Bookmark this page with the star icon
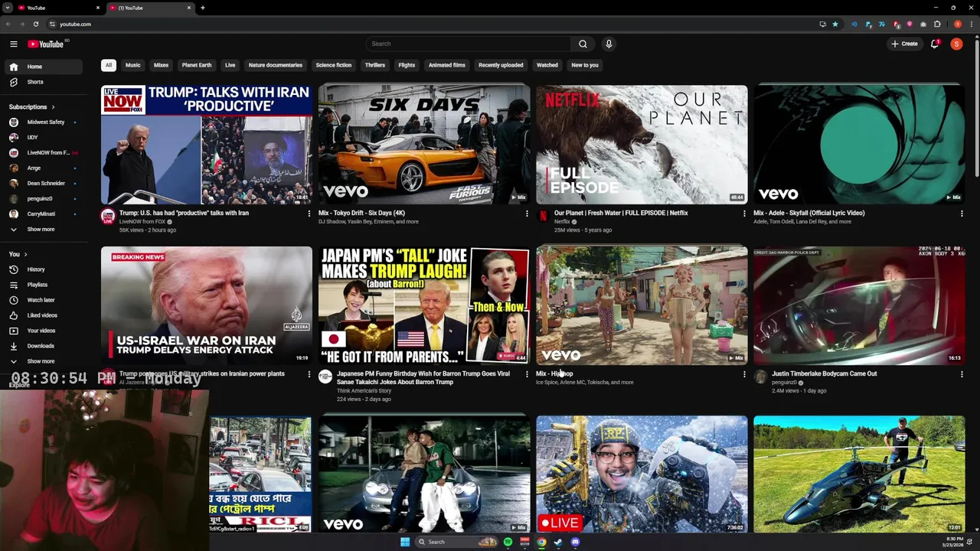The height and width of the screenshot is (551, 980). click(x=835, y=24)
